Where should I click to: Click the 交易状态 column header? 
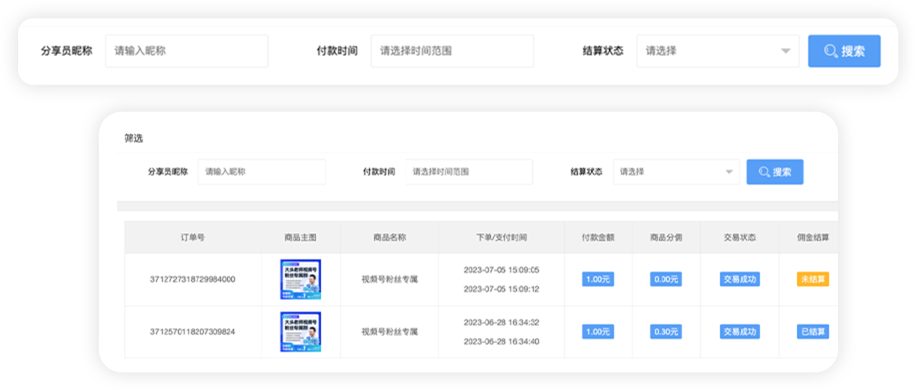(740, 238)
